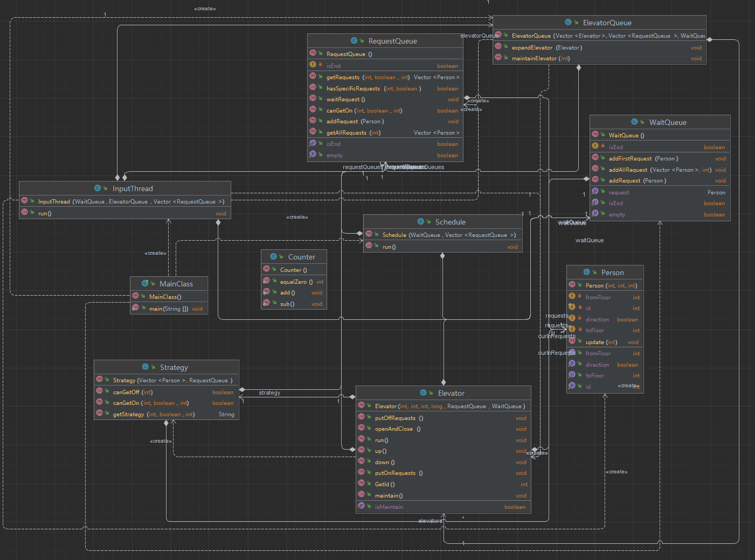The image size is (755, 560).
Task: Click the method icon next to main(String[])
Action: tap(135, 309)
